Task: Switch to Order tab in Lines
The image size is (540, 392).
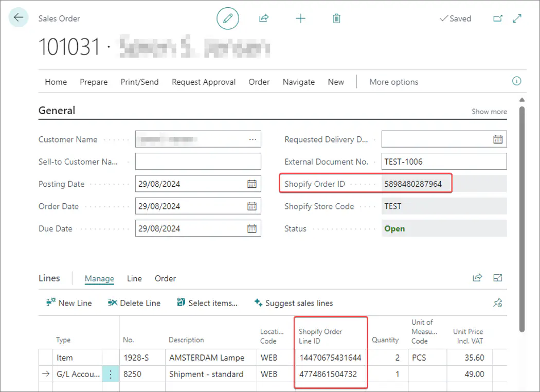Action: [x=165, y=278]
